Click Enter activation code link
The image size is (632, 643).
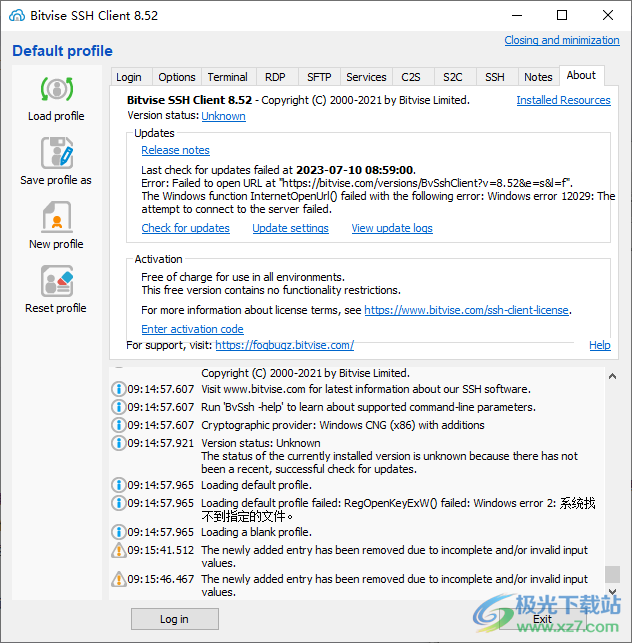click(x=192, y=329)
